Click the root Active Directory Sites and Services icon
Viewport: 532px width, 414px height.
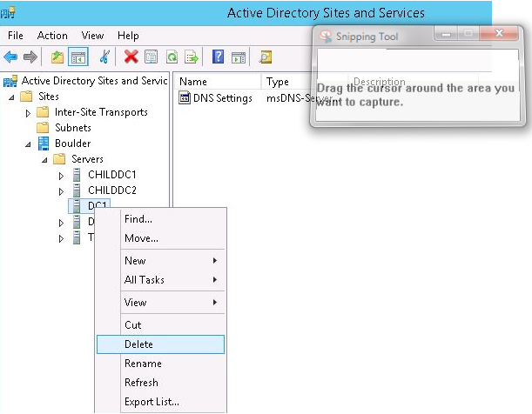10,81
